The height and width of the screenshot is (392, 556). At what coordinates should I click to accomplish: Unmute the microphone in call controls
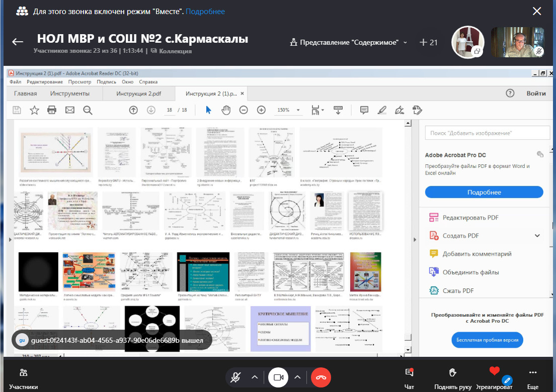[235, 377]
